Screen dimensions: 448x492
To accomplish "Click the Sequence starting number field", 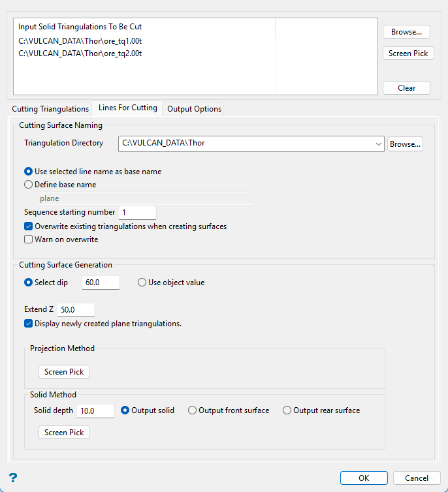I will click(137, 213).
